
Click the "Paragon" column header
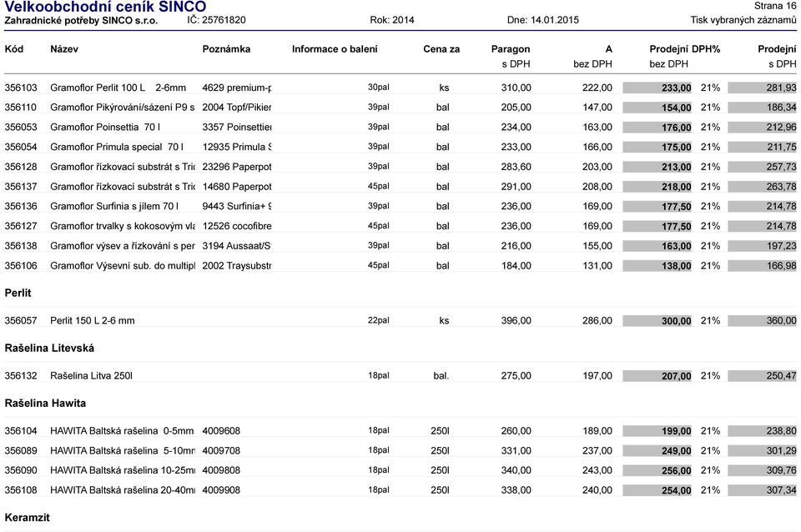[511, 49]
